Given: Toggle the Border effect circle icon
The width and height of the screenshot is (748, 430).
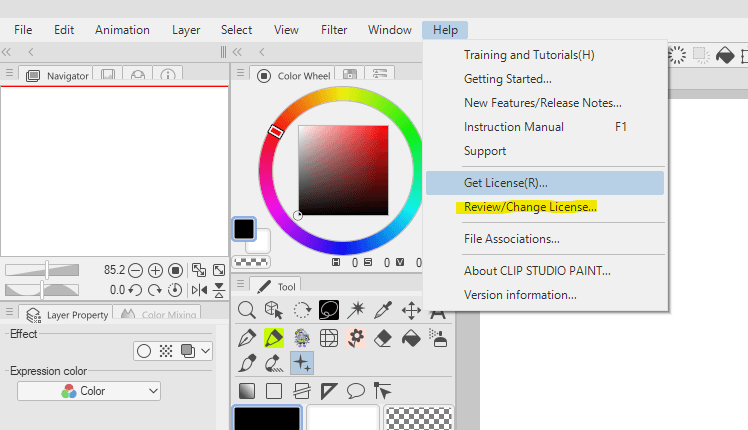Looking at the screenshot, I should click(x=144, y=351).
